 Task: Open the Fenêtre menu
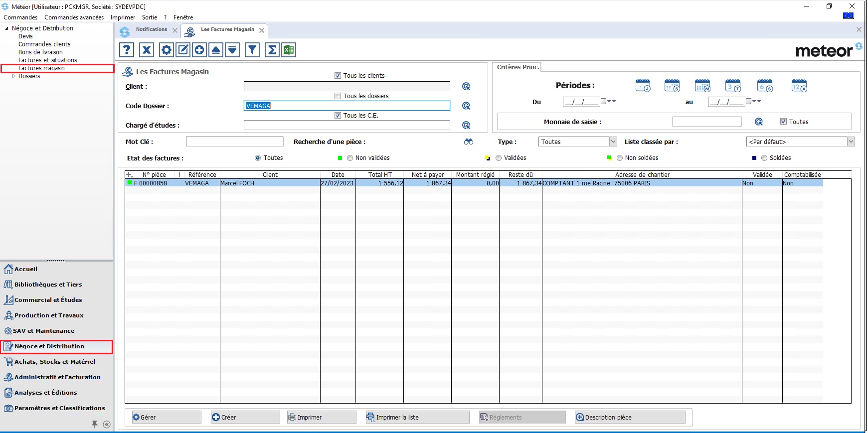point(183,17)
